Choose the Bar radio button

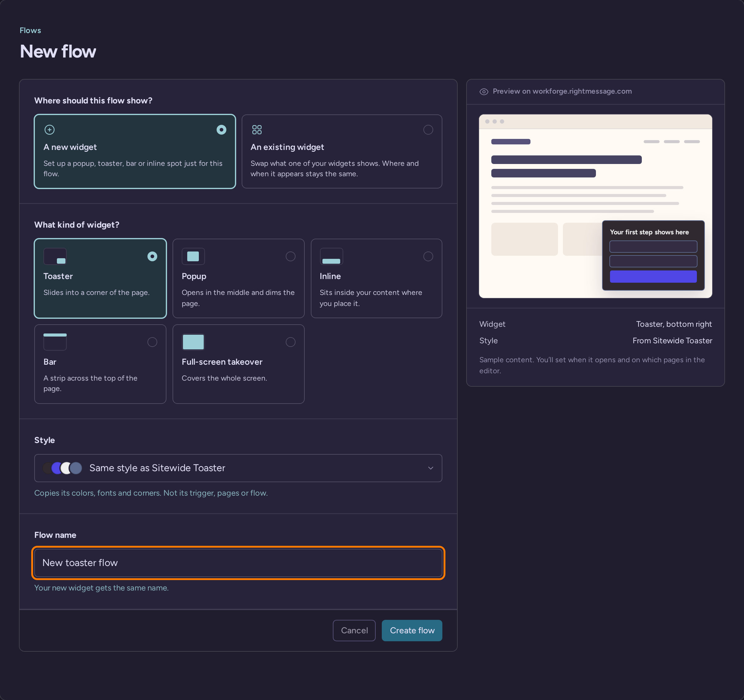[x=152, y=342]
